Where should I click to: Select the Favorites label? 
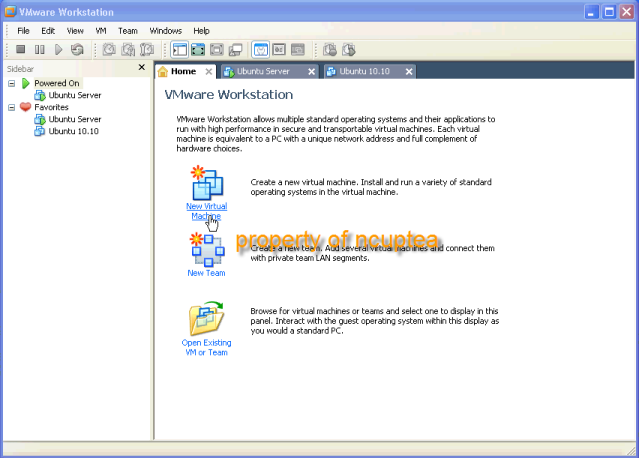pos(51,107)
